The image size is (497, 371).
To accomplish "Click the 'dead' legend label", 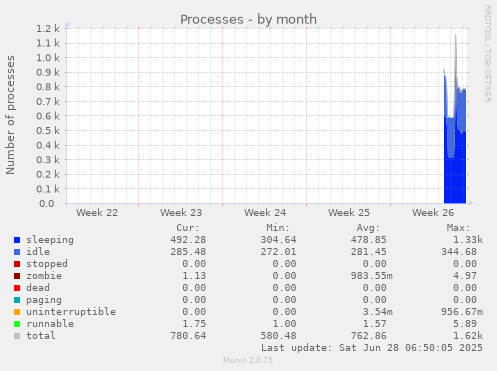I will tap(38, 288).
